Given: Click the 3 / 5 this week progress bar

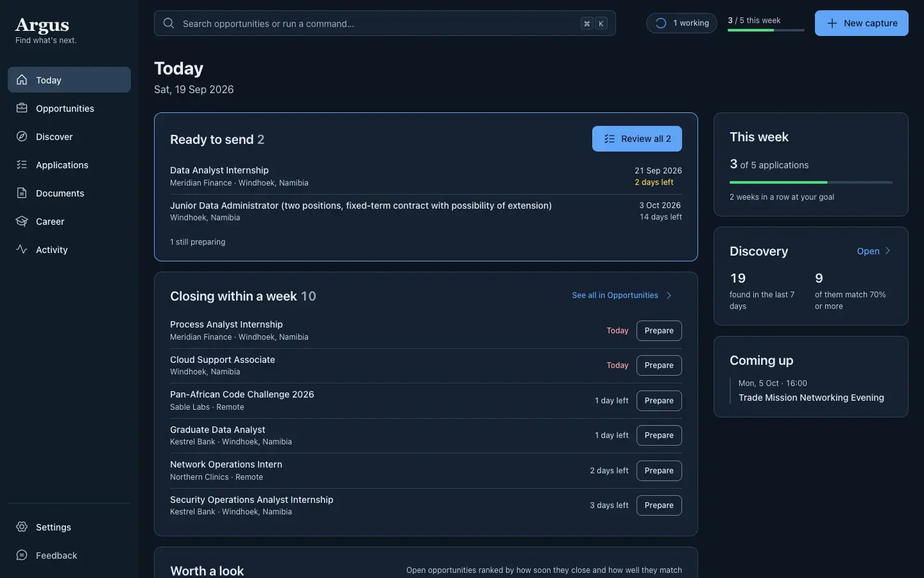Looking at the screenshot, I should pos(766,30).
